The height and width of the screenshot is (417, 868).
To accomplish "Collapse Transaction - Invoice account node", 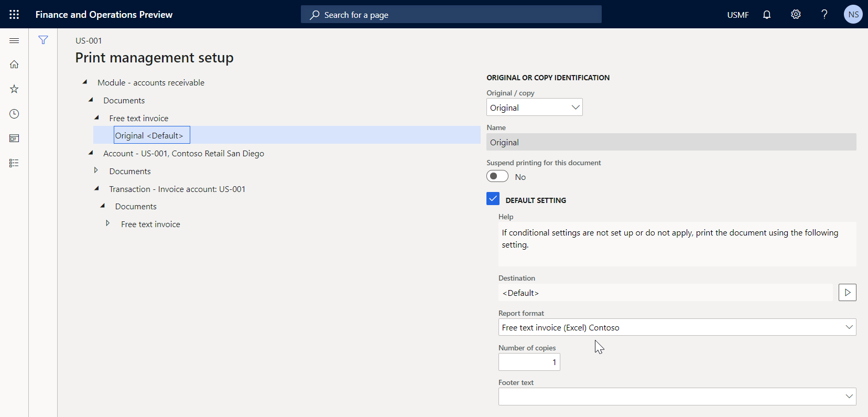I will [x=96, y=188].
